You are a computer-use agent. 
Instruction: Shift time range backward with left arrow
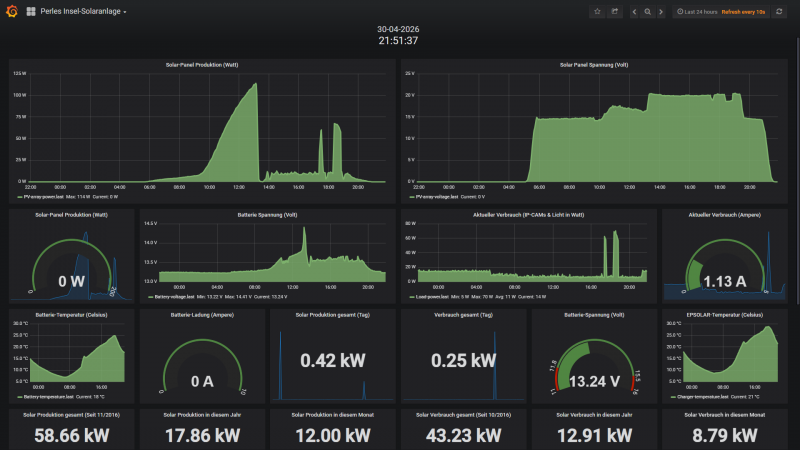pyautogui.click(x=634, y=12)
